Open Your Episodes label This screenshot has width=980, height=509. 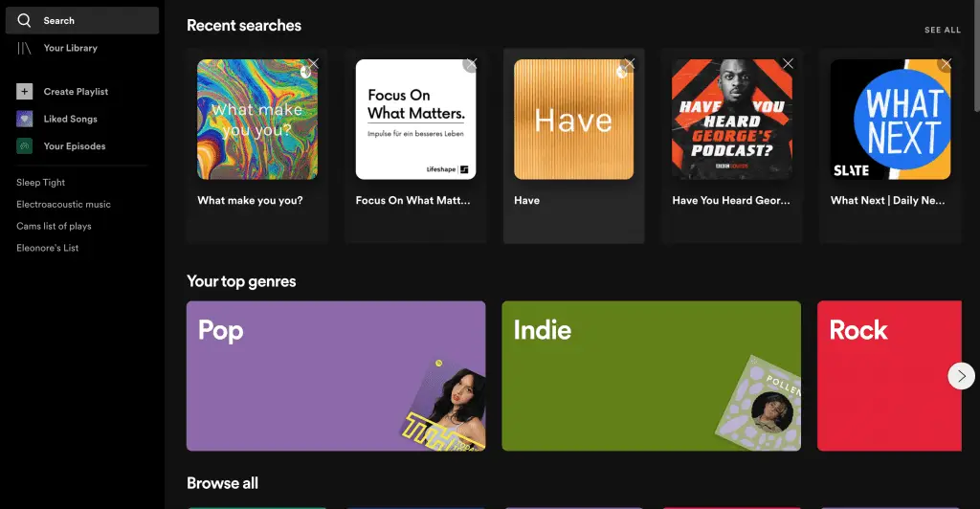tap(75, 146)
